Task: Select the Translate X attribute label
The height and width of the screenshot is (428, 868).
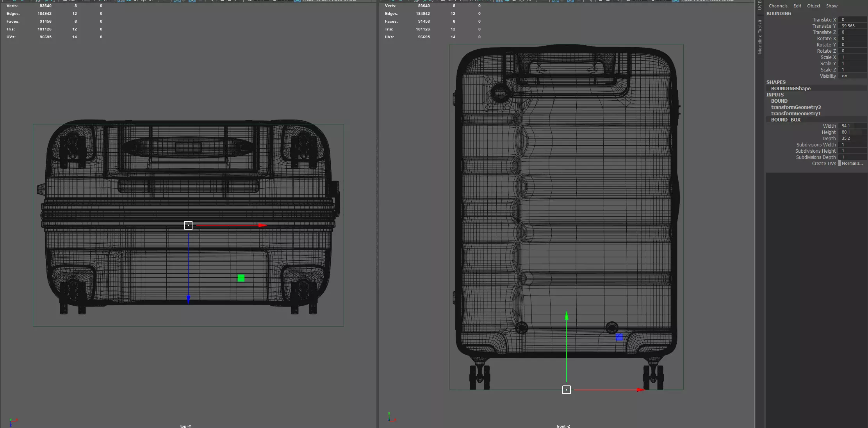Action: tap(824, 20)
